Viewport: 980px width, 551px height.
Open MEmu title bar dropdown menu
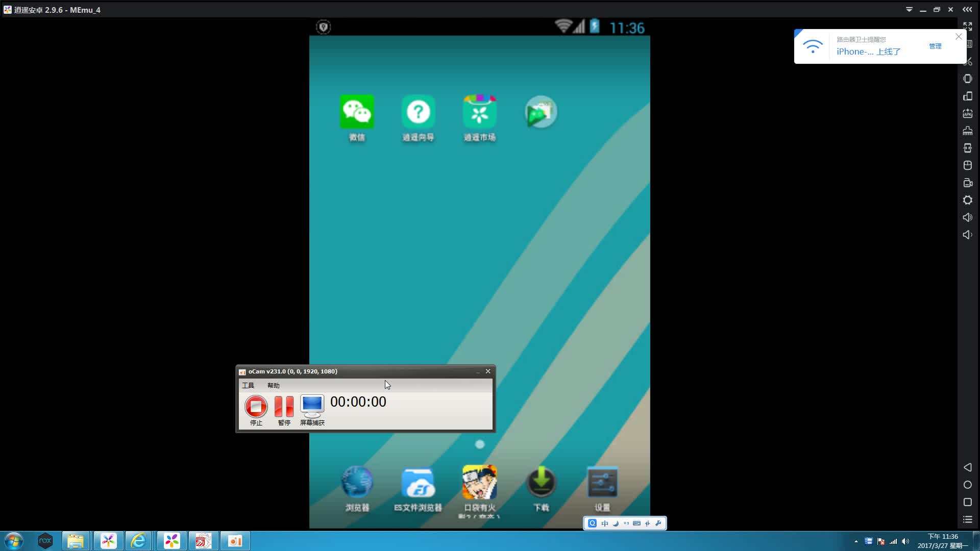point(909,10)
